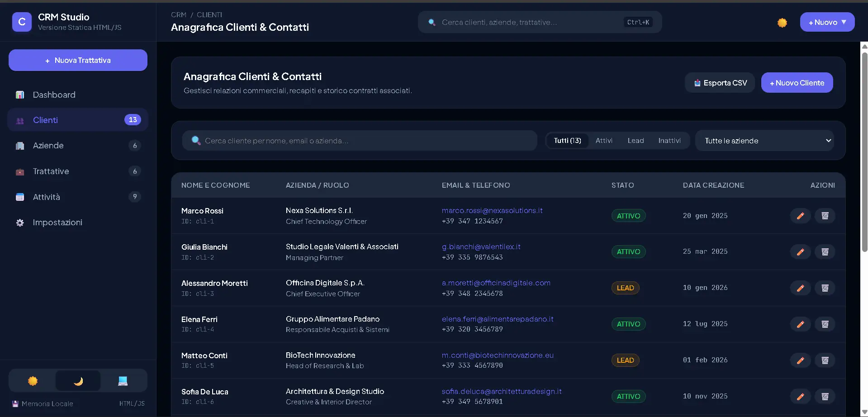The image size is (868, 417).
Task: Focus the Cerca cliente per nome filter field
Action: (x=360, y=141)
